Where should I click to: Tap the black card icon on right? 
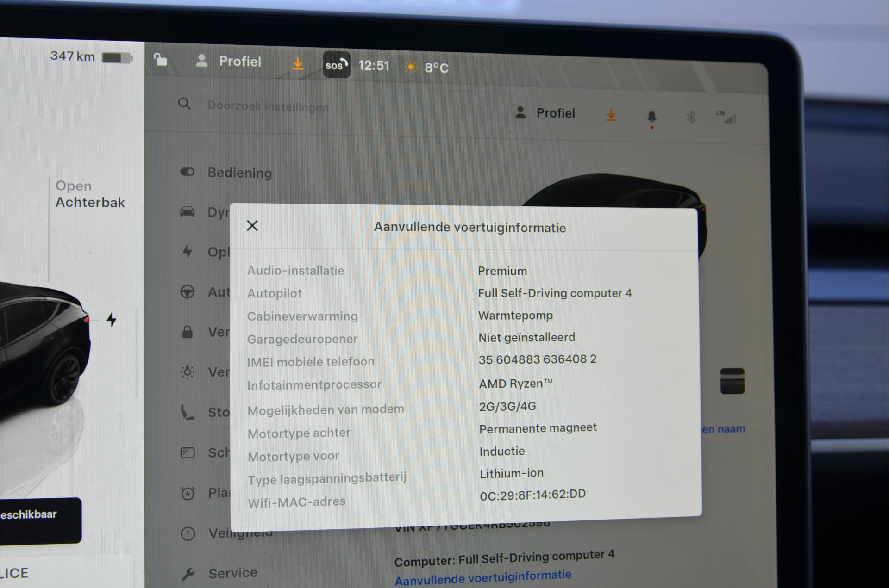[732, 381]
